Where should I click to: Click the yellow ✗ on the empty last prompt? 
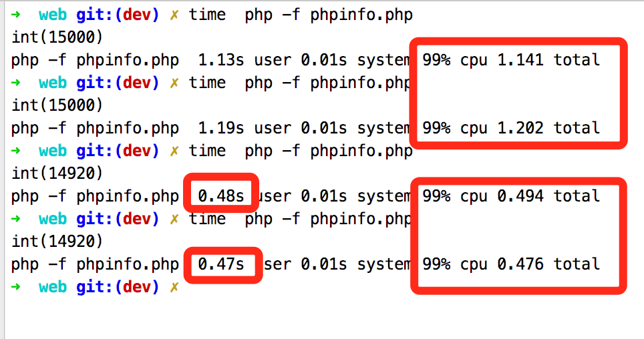175,287
